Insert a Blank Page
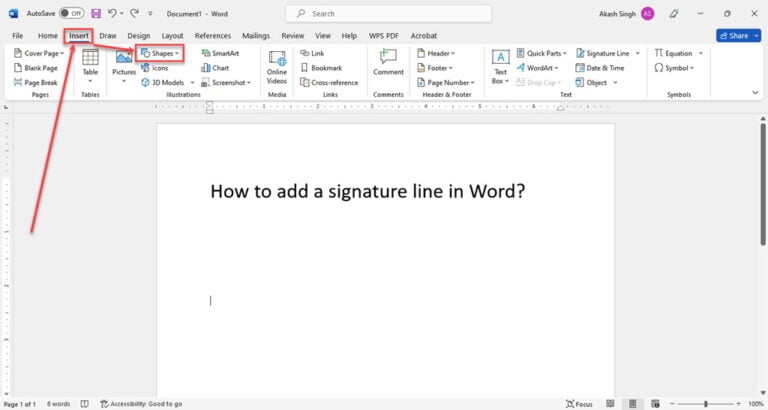This screenshot has width=768, height=410. (36, 68)
